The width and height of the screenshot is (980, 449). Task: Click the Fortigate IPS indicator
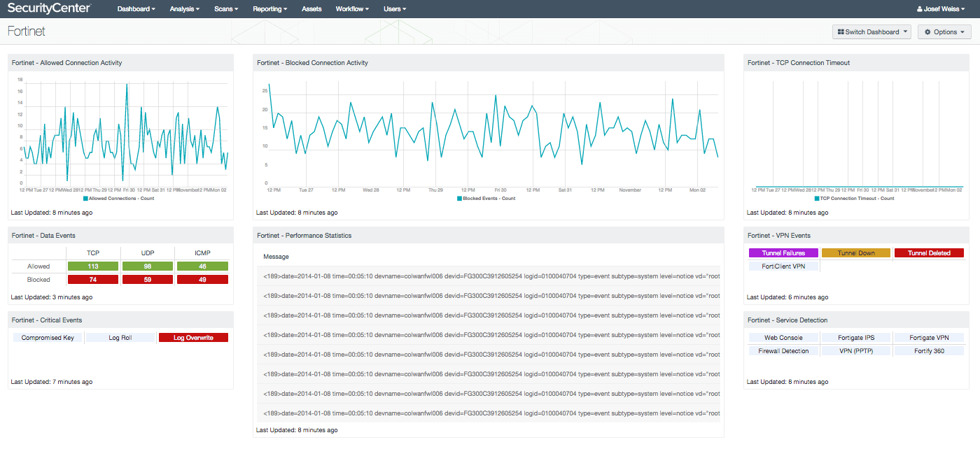pos(856,338)
